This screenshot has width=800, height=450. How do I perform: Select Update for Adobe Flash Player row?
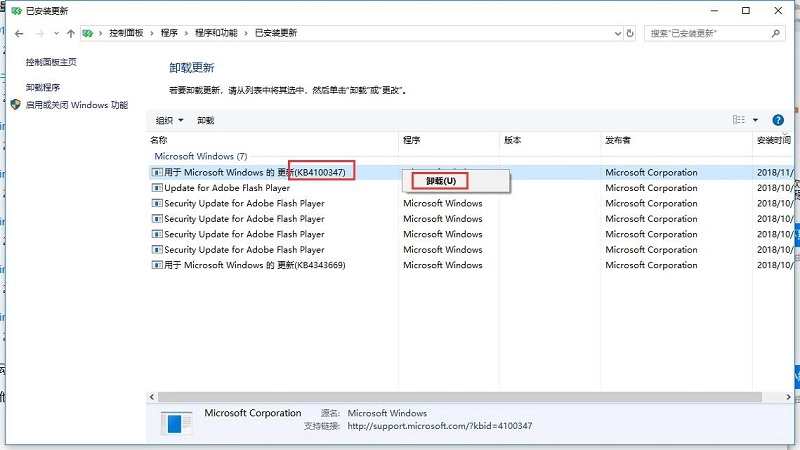[x=472, y=188]
